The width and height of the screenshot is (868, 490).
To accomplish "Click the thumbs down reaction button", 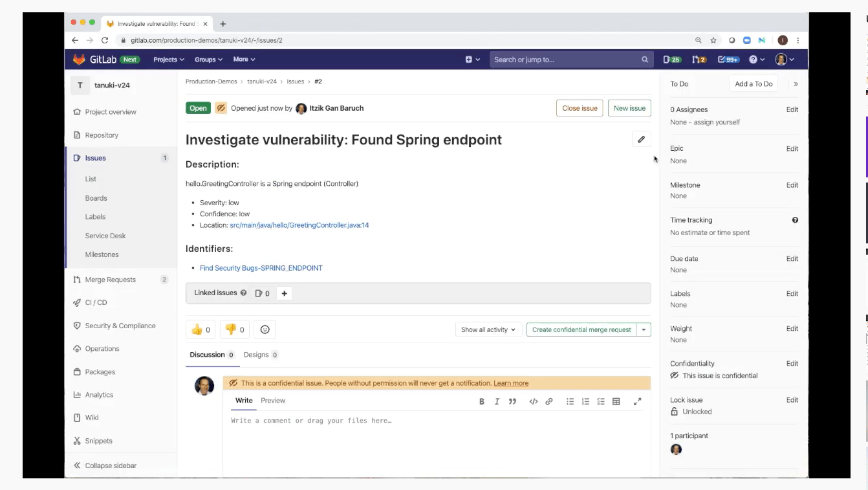I will (235, 329).
